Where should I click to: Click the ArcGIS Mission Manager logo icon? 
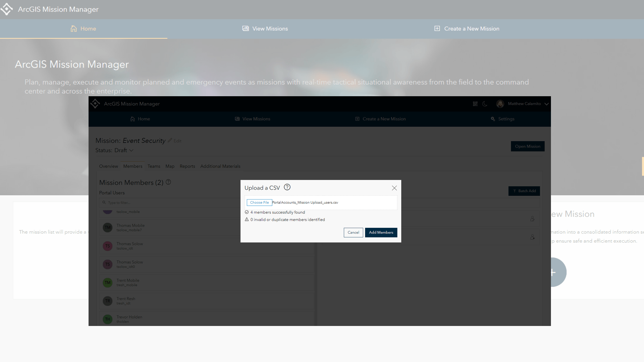click(8, 9)
